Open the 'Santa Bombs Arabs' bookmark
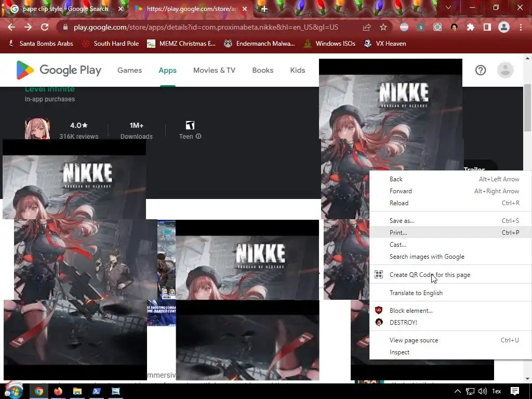 click(41, 44)
